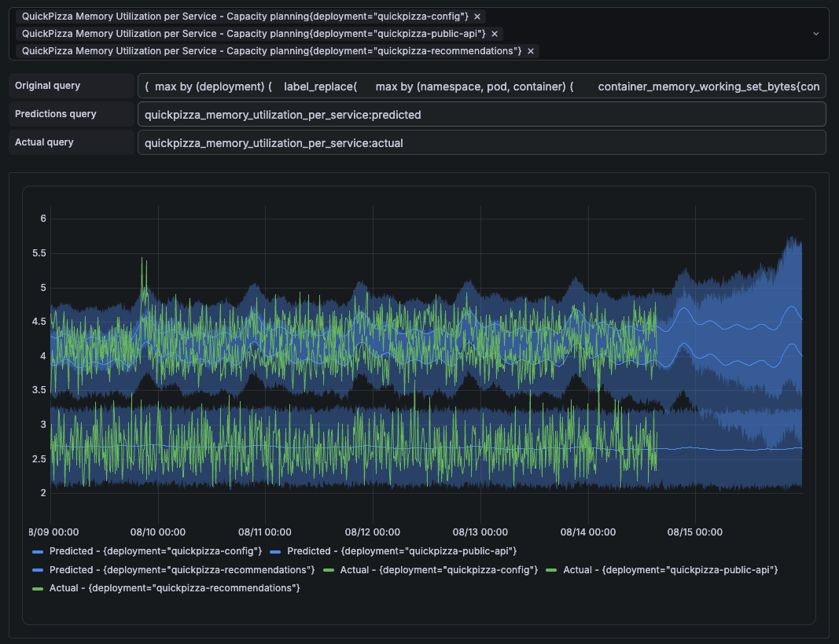Toggle Actual quickpizza-public-api legend series
This screenshot has width=839, height=644.
click(x=671, y=569)
